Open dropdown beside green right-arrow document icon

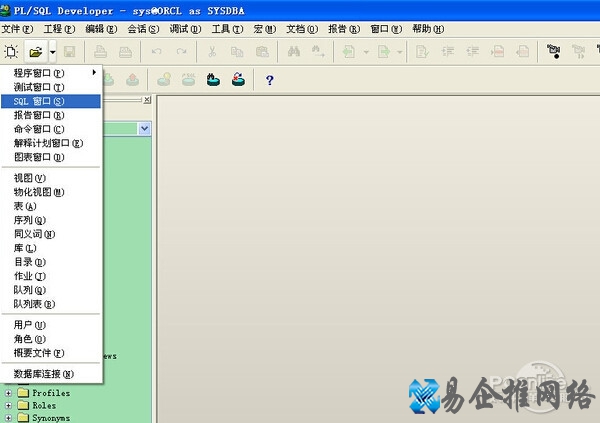pyautogui.click(x=399, y=52)
